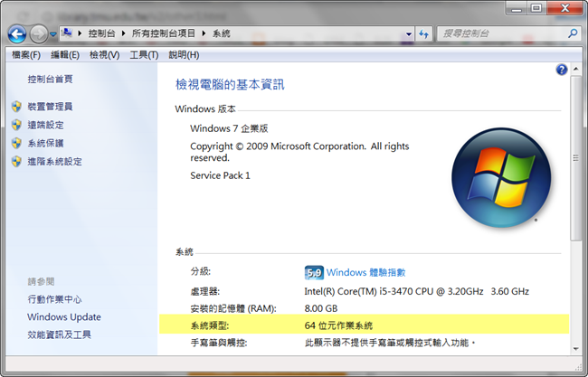Open address bar history dropdown arrow
This screenshot has height=377, width=588.
point(409,34)
